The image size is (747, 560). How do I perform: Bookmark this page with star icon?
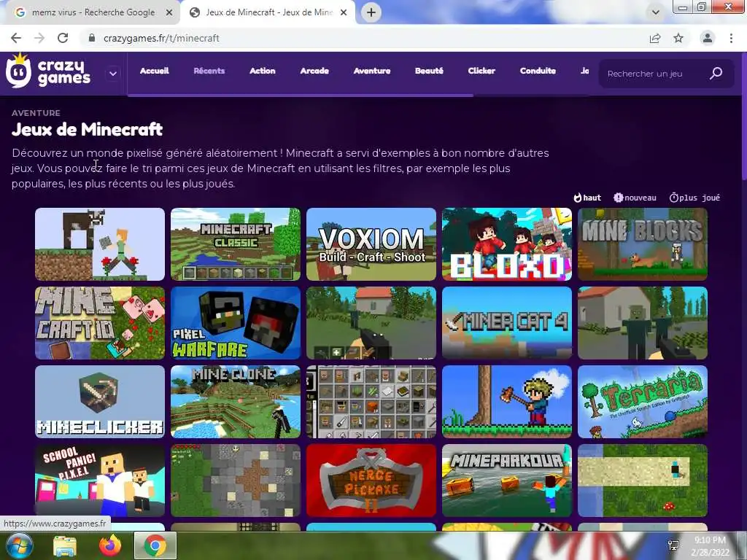coord(678,38)
